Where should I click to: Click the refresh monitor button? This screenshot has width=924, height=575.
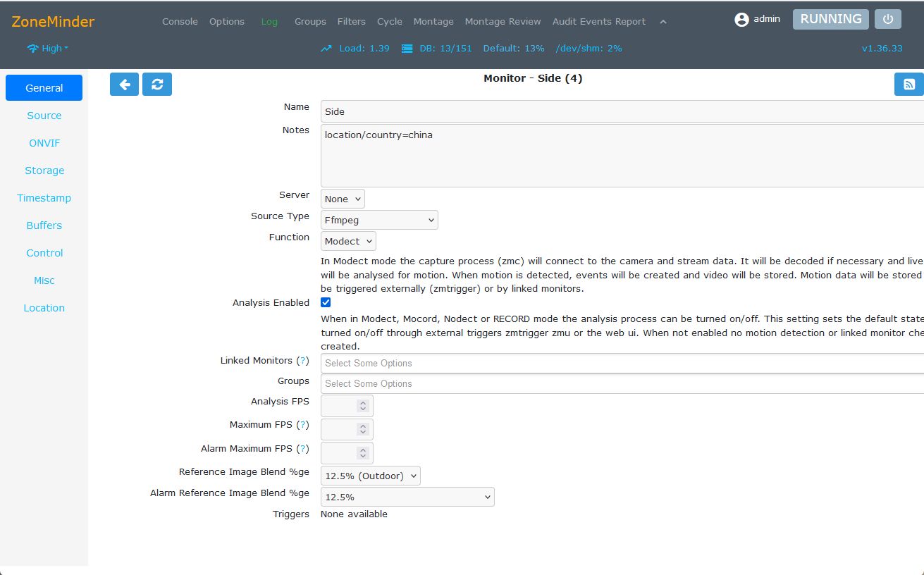pos(157,84)
